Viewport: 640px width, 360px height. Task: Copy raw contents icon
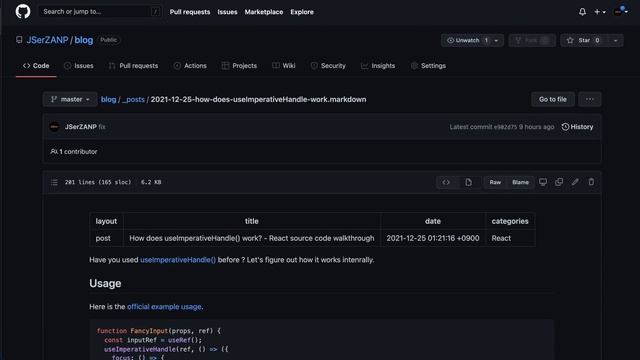click(x=559, y=182)
